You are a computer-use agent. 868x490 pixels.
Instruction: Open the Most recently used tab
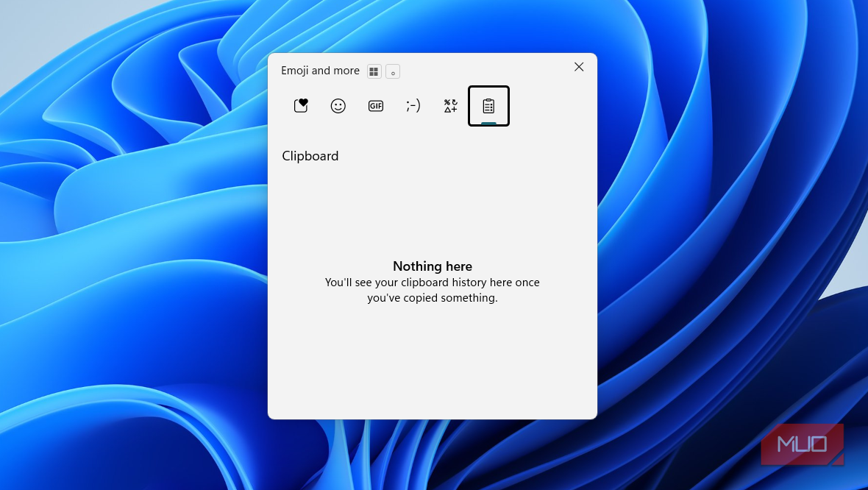click(x=301, y=106)
